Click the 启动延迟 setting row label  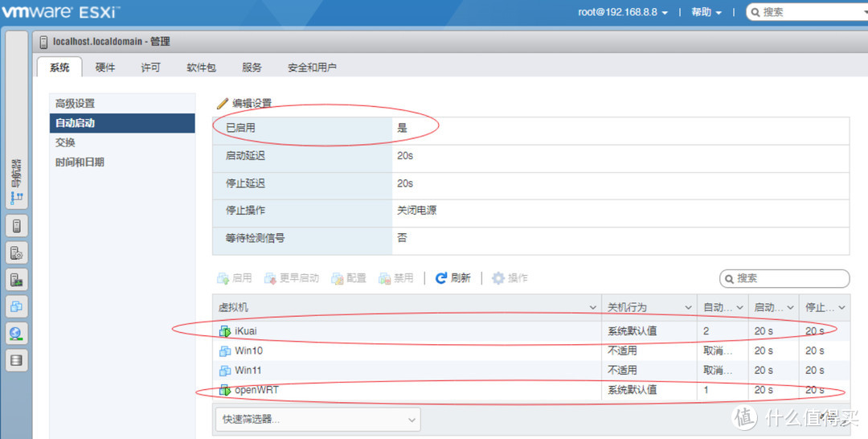tap(245, 156)
